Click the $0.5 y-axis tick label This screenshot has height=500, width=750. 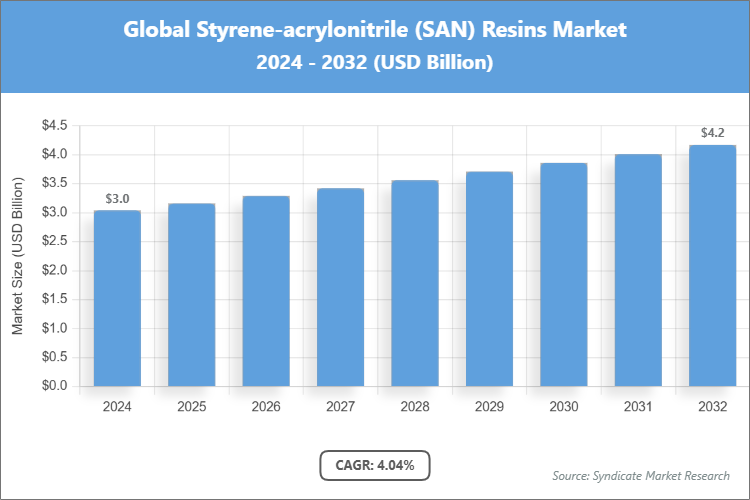[x=55, y=357]
